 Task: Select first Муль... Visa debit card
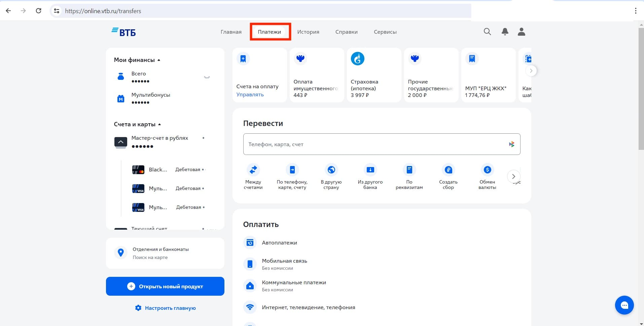[x=168, y=188]
